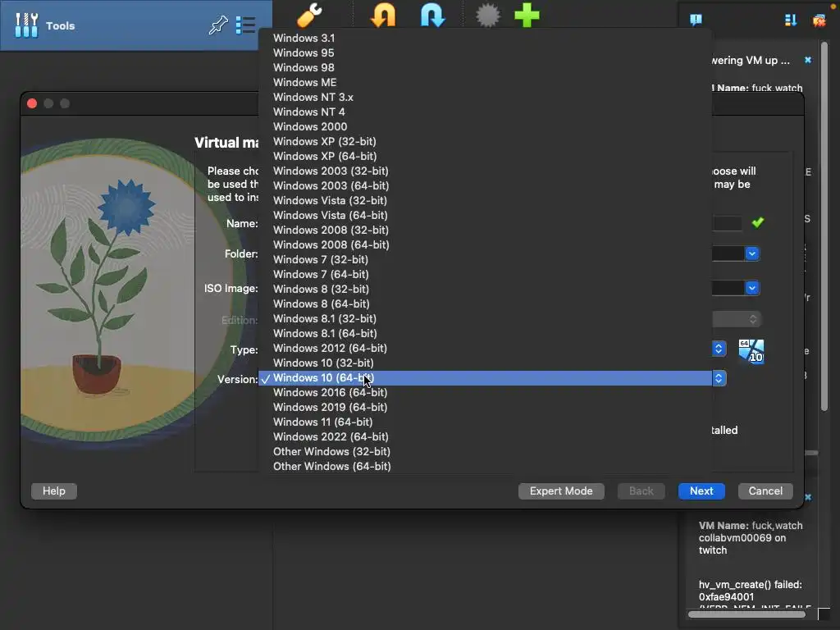This screenshot has height=630, width=840.
Task: Open the Tools list menu icon
Action: [x=245, y=25]
